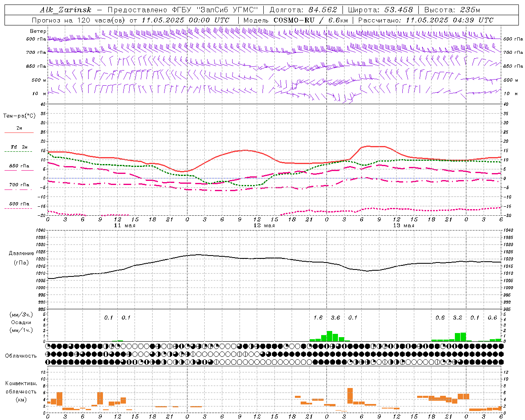This screenshot has height=420, width=525.
Task: Click the (мм/3ч.) precipitation unit label
Action: click(21, 315)
